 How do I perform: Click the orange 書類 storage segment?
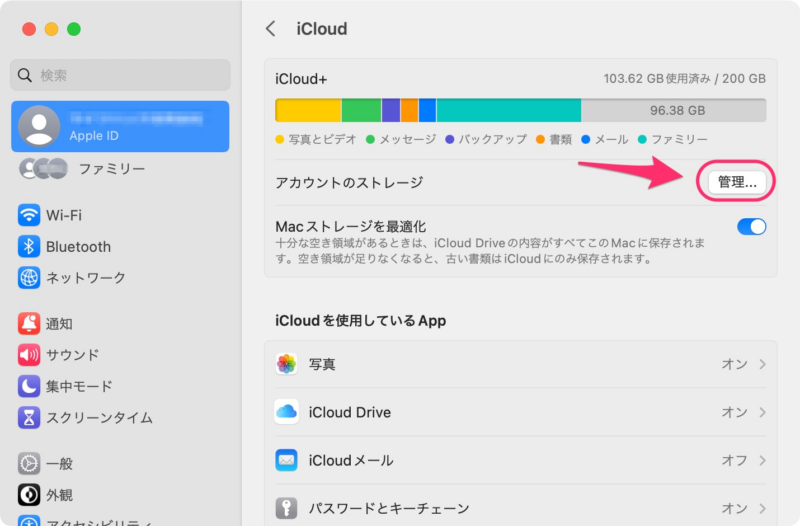pos(409,110)
